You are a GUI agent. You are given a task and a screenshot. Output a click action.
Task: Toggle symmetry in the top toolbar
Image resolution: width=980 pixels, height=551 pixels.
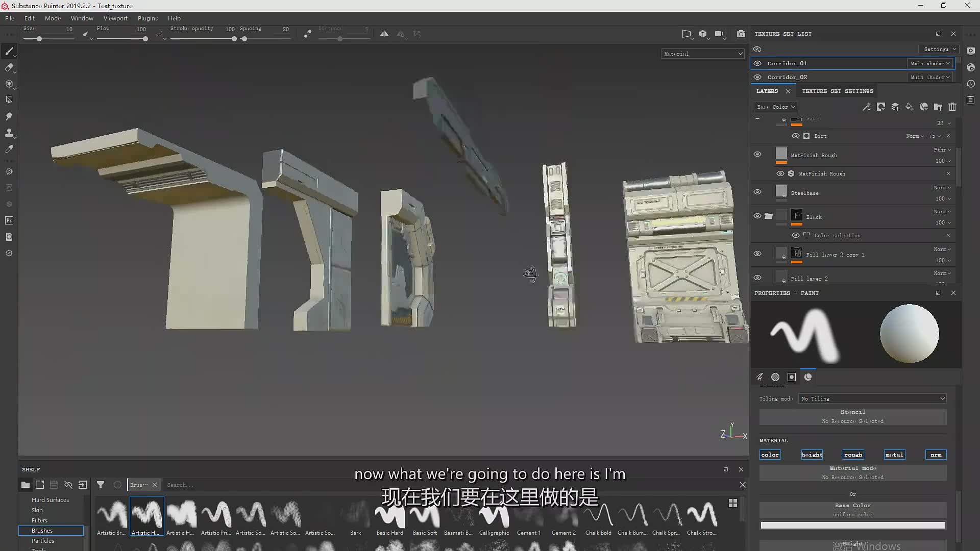click(x=384, y=34)
